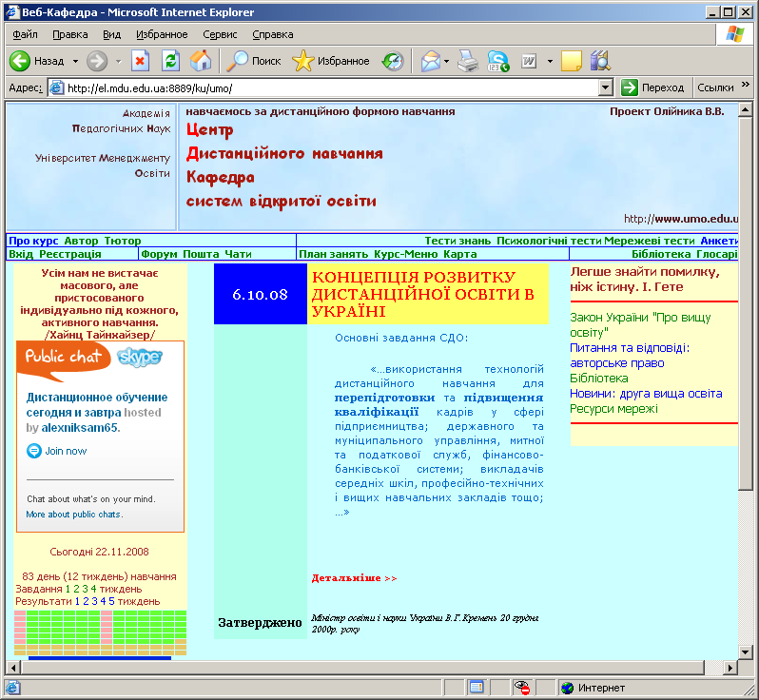Print page with printer icon
The image size is (759, 700).
point(468,61)
